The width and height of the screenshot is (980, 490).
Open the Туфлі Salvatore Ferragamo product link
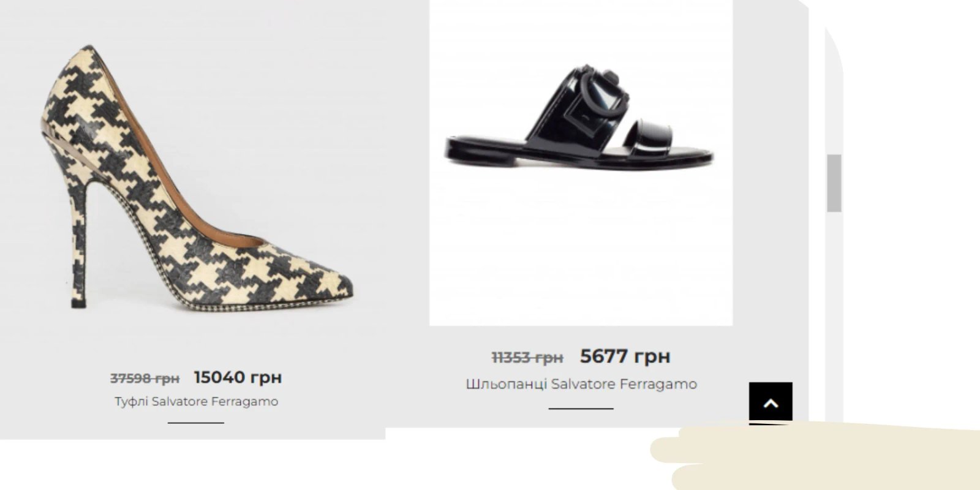(x=196, y=402)
